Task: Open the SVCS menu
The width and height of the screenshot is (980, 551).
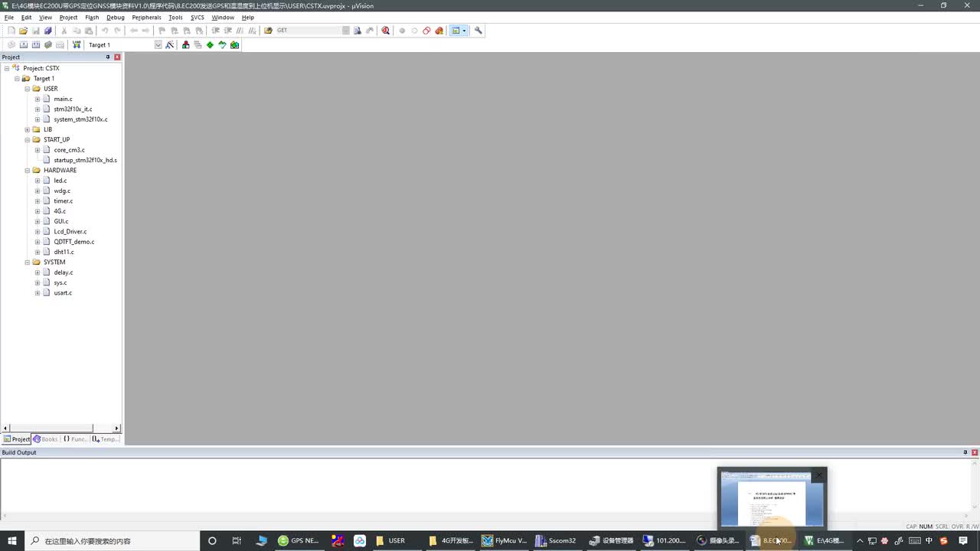Action: click(198, 17)
